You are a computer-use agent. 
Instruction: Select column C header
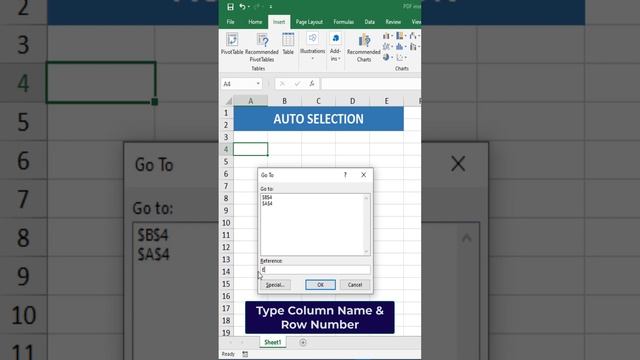(318, 101)
